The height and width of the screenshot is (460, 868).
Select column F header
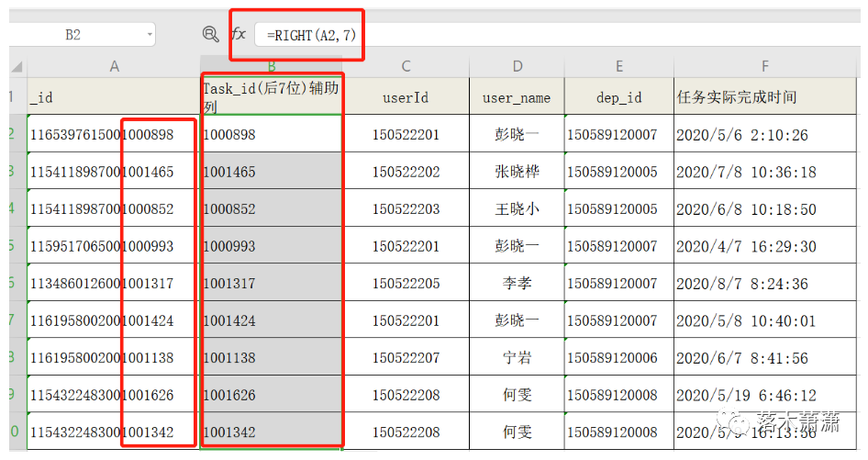(x=765, y=66)
